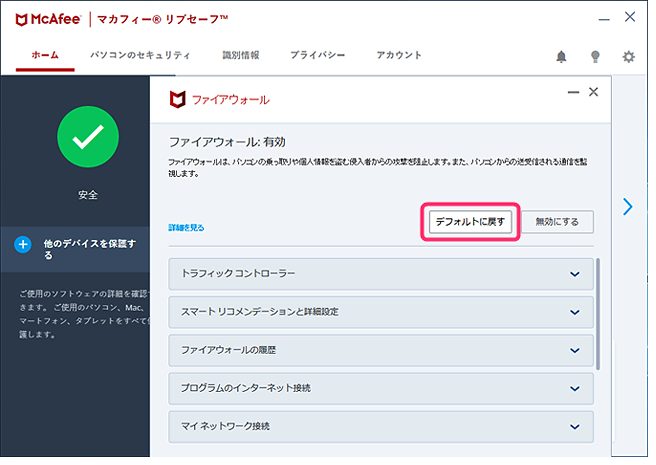Minimize the McAfee main window
The image size is (656, 465).
click(604, 19)
